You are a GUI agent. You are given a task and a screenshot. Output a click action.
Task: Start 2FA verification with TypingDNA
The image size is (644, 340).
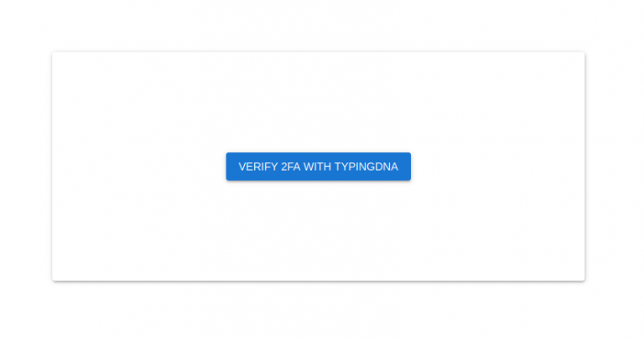click(x=319, y=167)
